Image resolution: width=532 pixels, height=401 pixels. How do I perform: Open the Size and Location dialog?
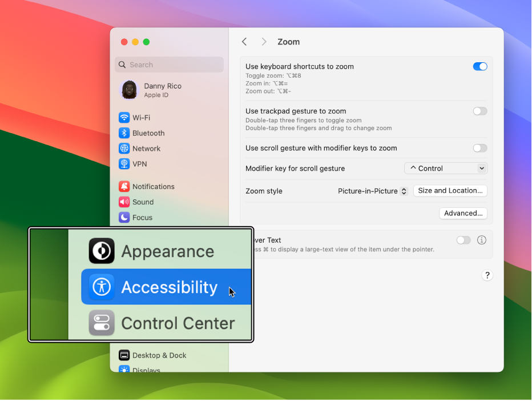[450, 190]
